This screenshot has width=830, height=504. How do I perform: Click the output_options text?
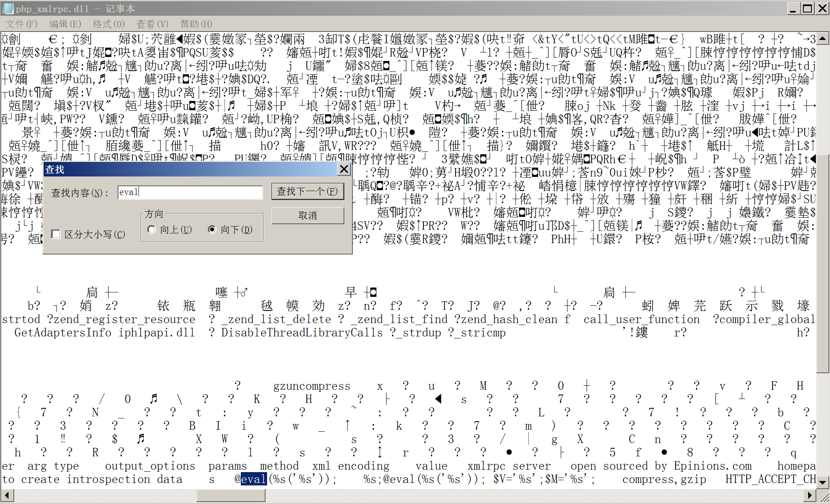pyautogui.click(x=150, y=466)
